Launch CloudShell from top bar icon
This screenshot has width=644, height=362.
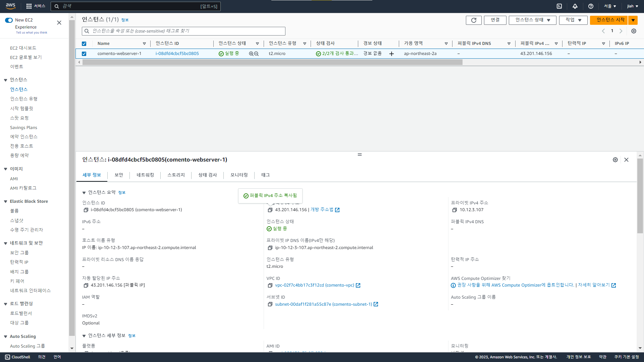(x=559, y=6)
